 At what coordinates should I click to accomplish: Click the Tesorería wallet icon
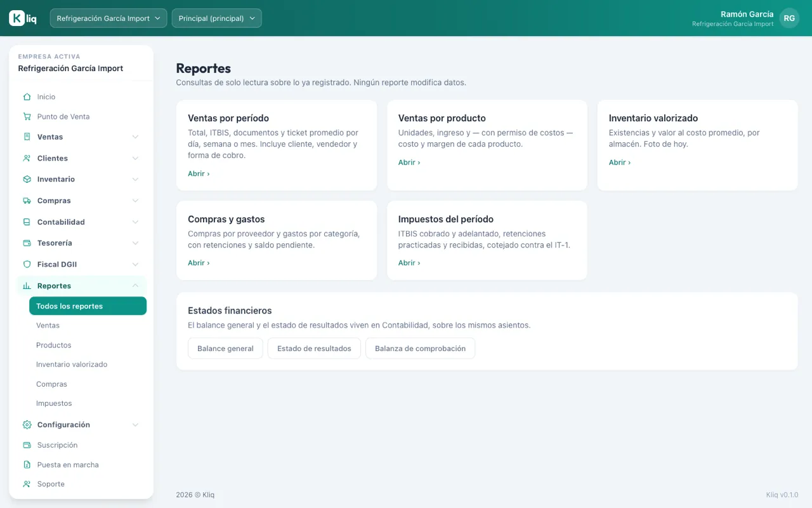pyautogui.click(x=27, y=243)
